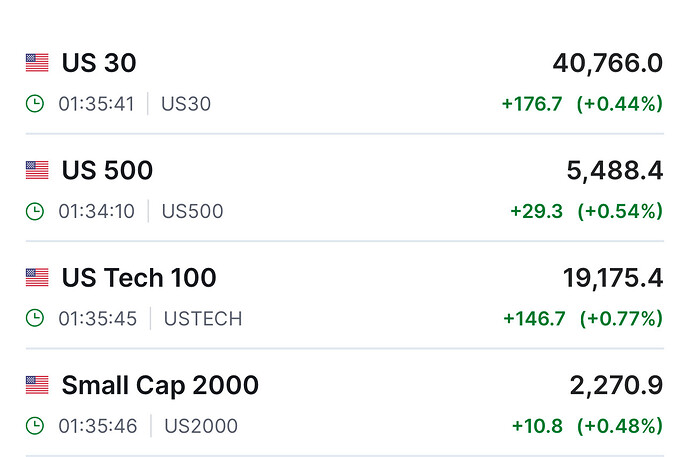
Task: Click the US flag beside US 500
Action: click(37, 171)
